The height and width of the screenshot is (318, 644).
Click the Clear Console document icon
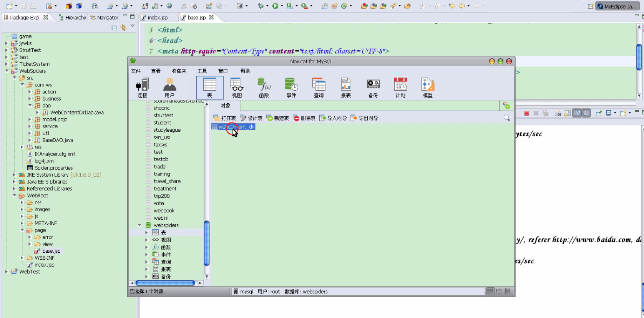point(558,113)
